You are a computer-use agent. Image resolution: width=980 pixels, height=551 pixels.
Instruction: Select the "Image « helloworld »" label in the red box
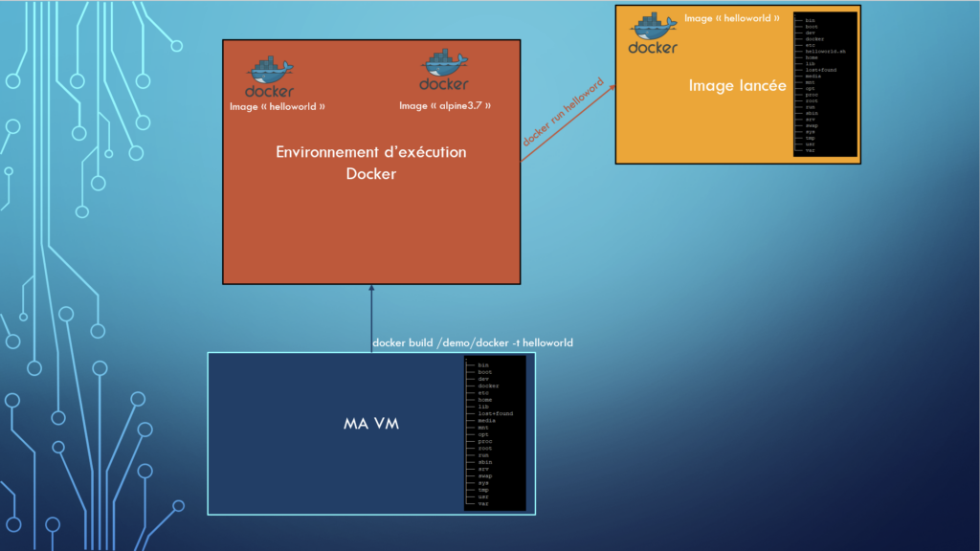[x=277, y=107]
